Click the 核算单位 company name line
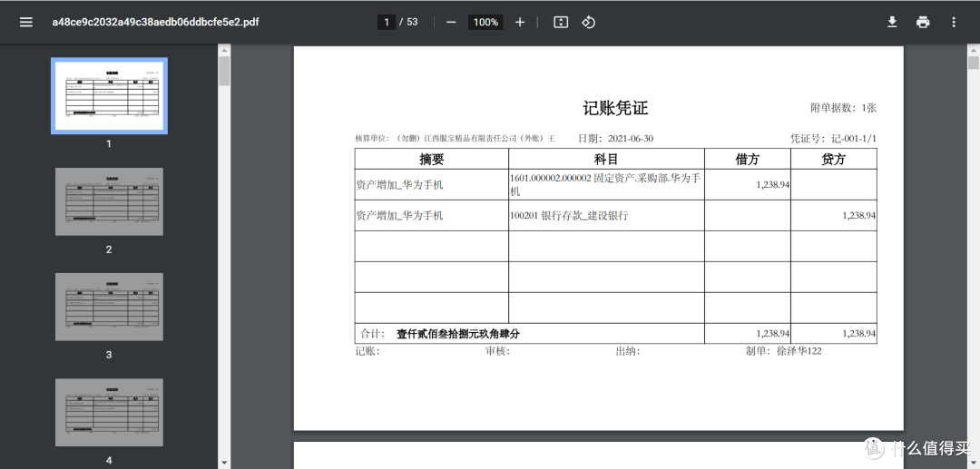Image resolution: width=980 pixels, height=469 pixels. (x=455, y=139)
